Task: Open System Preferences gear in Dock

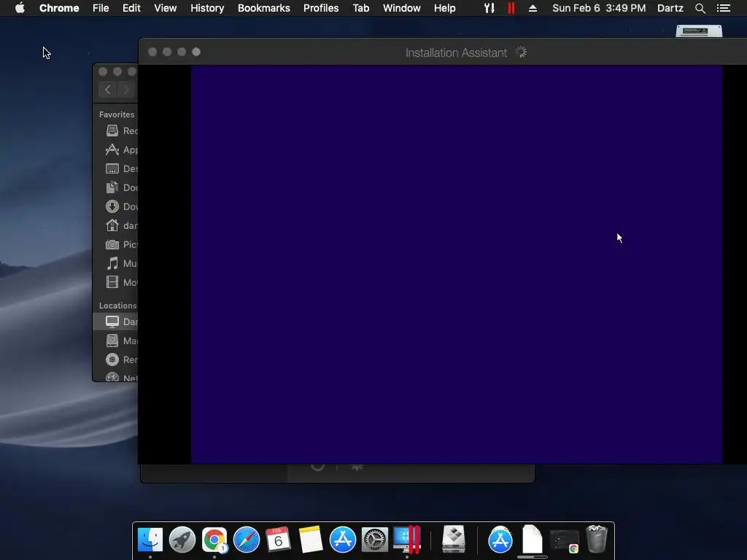Action: (374, 540)
